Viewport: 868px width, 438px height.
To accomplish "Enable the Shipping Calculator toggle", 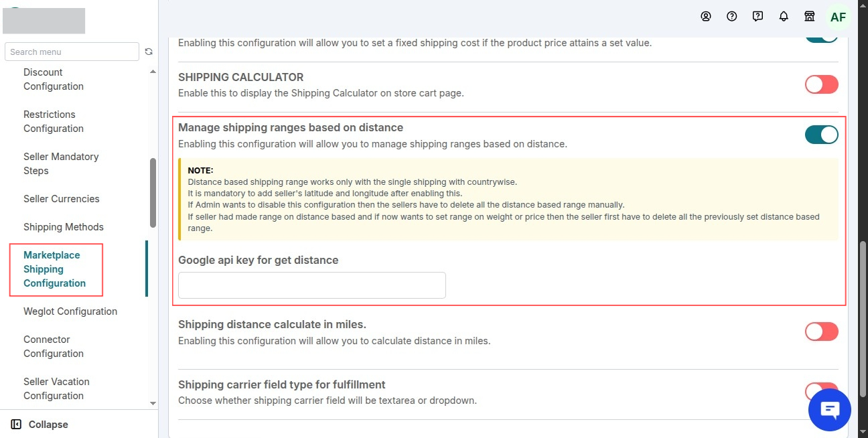I will point(822,84).
